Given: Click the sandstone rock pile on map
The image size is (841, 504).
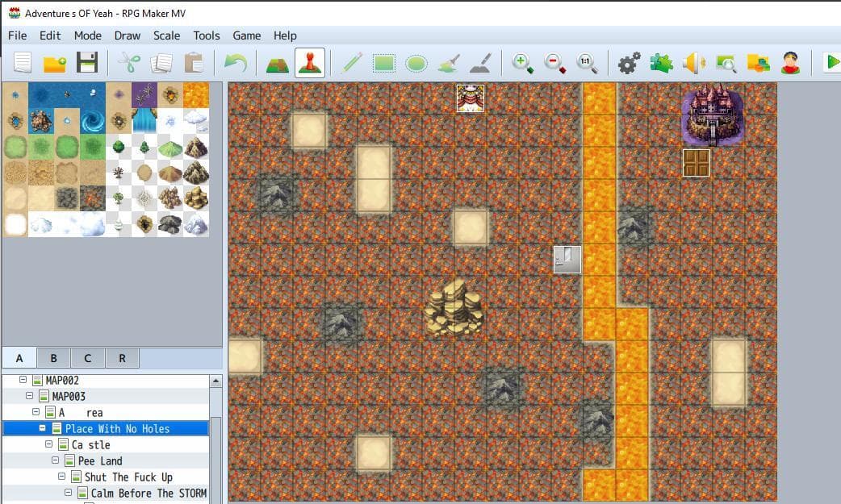Looking at the screenshot, I should pyautogui.click(x=454, y=308).
